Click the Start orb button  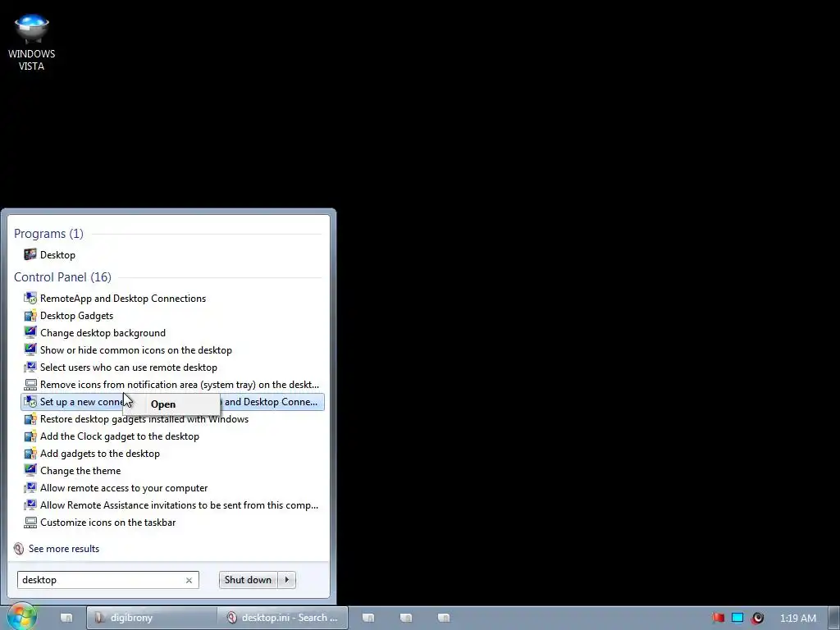point(21,617)
